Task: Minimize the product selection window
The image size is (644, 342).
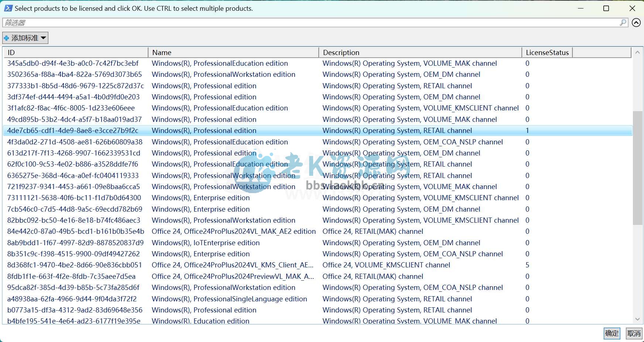Action: 580,8
